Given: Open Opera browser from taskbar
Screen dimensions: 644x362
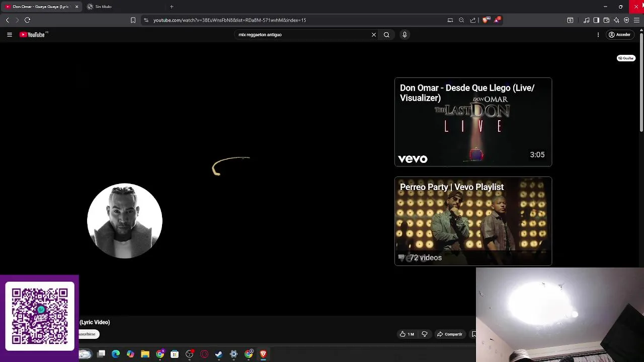Looking at the screenshot, I should click(x=204, y=354).
